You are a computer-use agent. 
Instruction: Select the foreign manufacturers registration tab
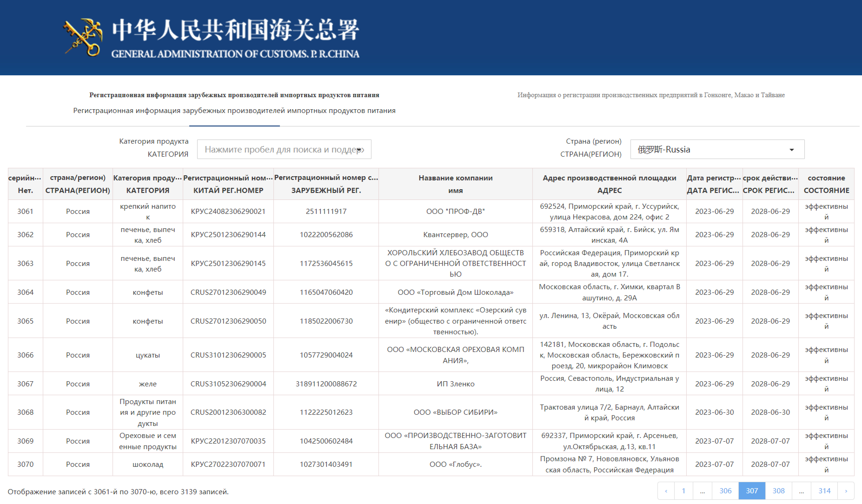point(234,95)
